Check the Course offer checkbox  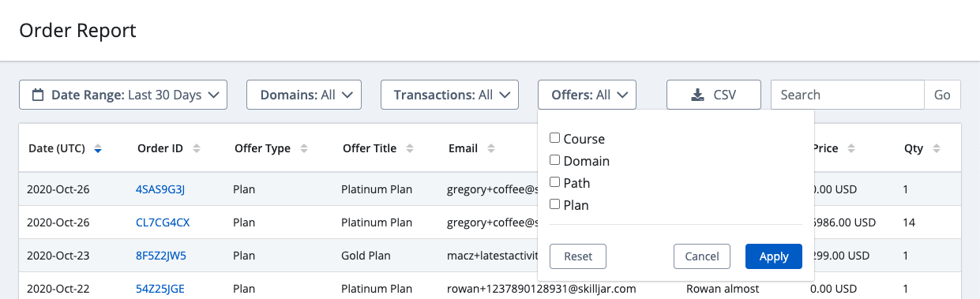(554, 138)
